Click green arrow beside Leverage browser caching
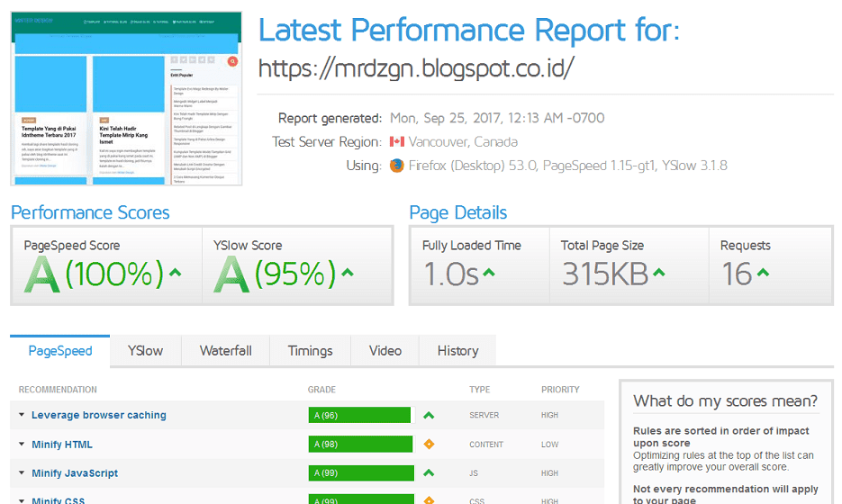 429,415
